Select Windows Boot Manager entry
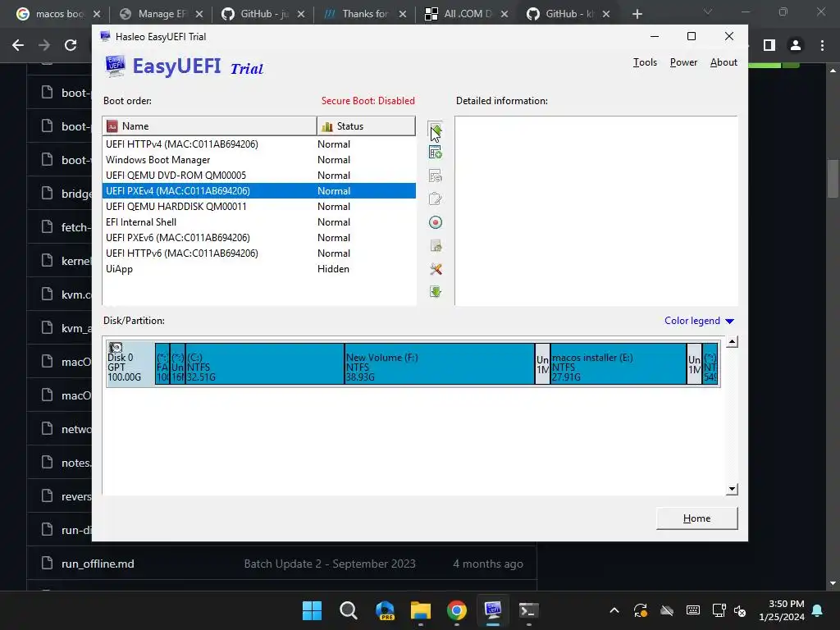The width and height of the screenshot is (840, 630). [258, 160]
